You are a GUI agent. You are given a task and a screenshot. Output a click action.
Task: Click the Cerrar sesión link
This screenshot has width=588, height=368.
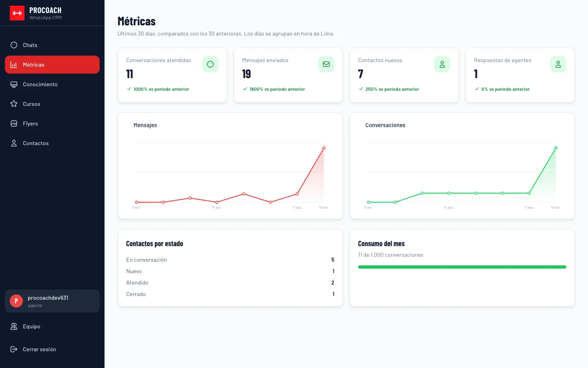pos(52,349)
